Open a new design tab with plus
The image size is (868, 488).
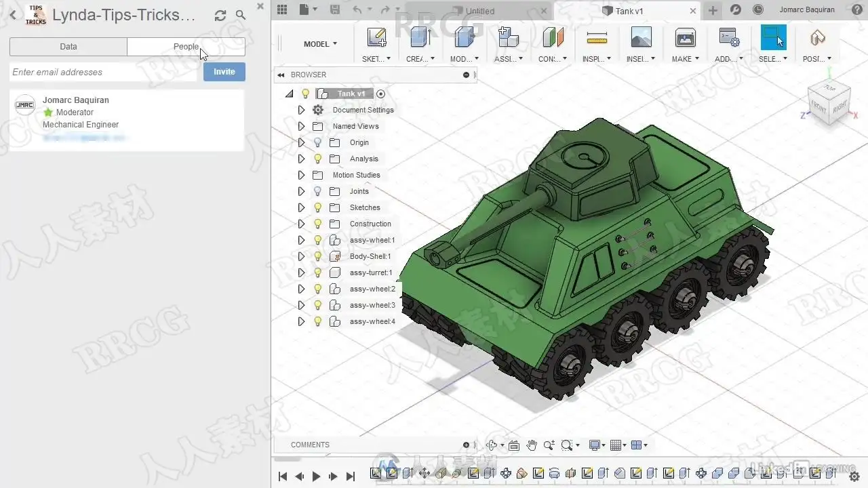(x=713, y=10)
